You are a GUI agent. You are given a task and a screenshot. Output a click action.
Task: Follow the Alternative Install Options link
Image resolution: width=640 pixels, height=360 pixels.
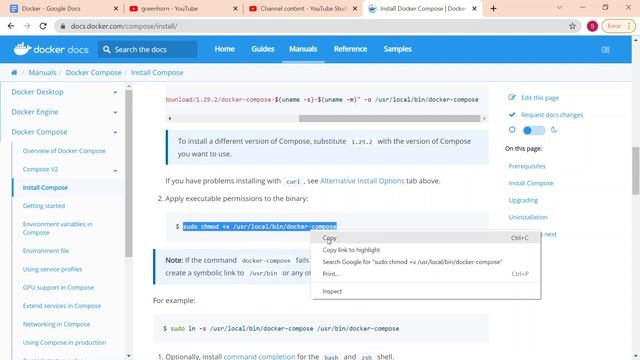[x=362, y=180]
